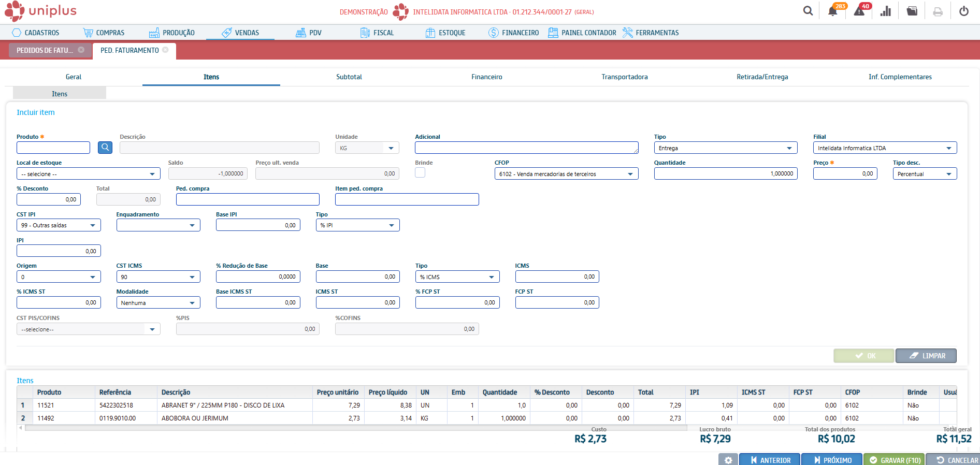Click the LIMPAR button

coord(926,356)
